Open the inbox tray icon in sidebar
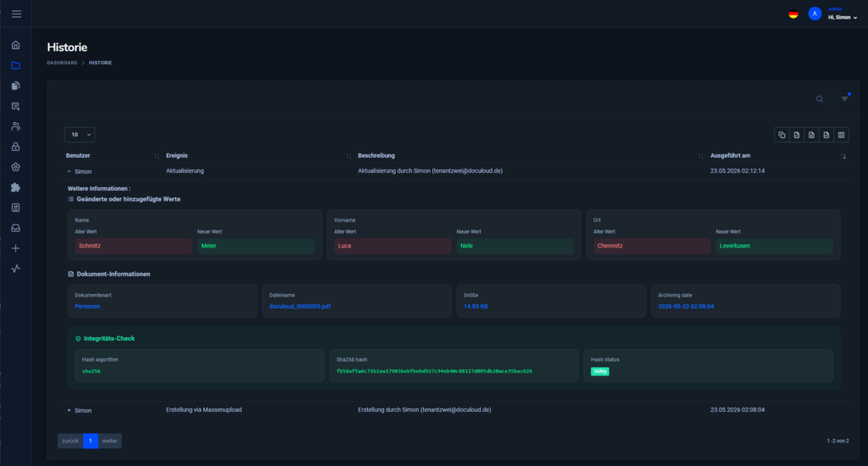This screenshot has height=466, width=868. (x=15, y=228)
